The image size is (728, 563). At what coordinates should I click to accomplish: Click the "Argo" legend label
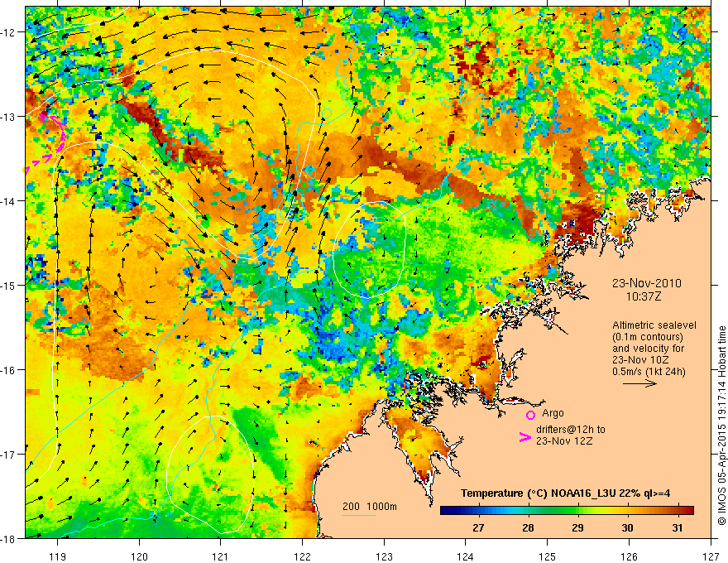[553, 413]
